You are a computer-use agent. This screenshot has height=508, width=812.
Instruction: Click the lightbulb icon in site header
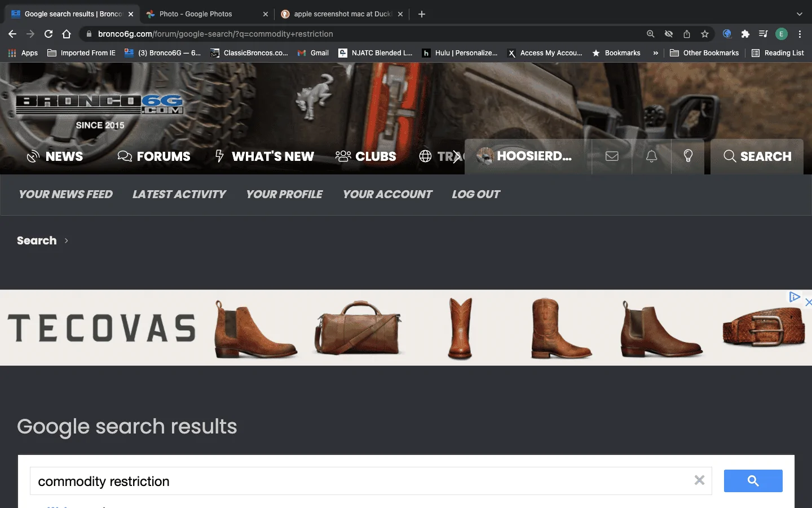point(688,156)
